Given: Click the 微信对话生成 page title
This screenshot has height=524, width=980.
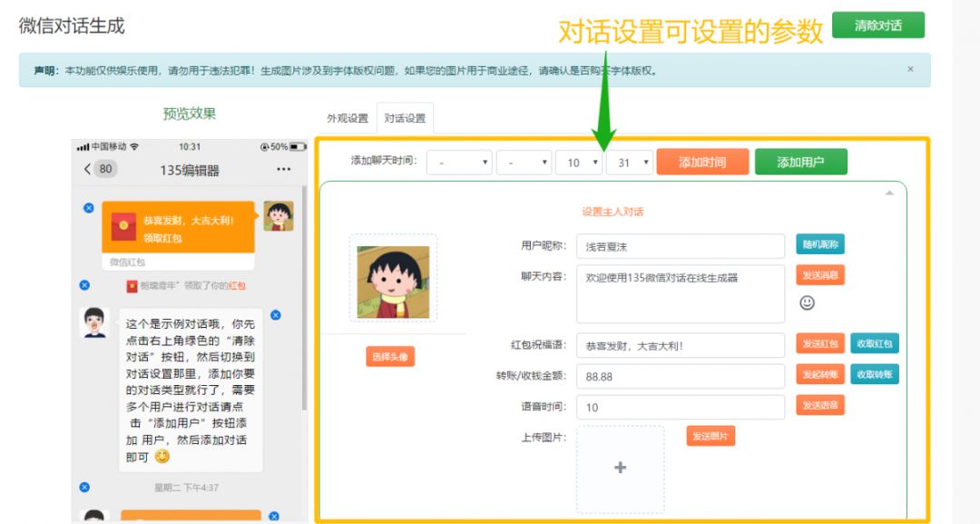Looking at the screenshot, I should (72, 25).
